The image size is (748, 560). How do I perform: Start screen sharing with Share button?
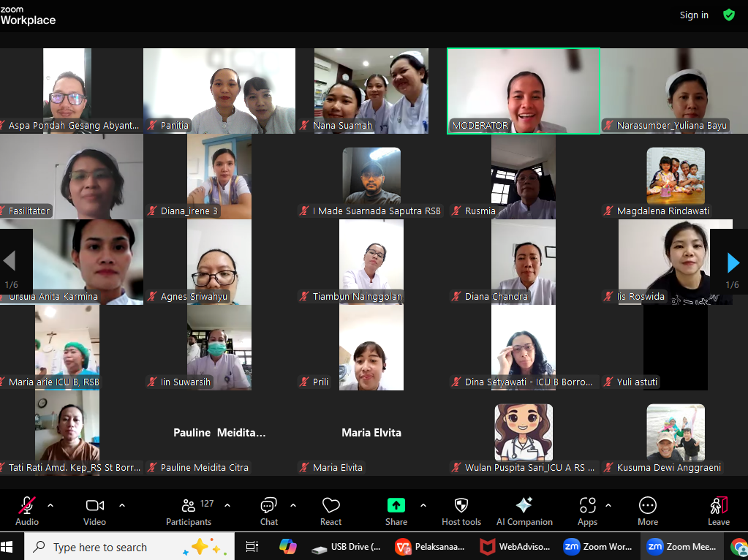coord(396,510)
